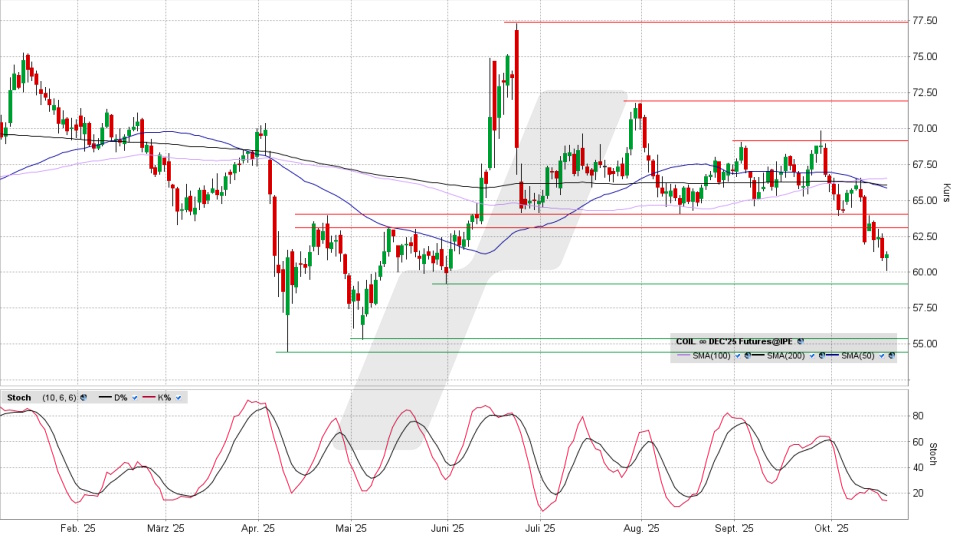Disable the SMA(50) line checkmark

click(x=881, y=355)
